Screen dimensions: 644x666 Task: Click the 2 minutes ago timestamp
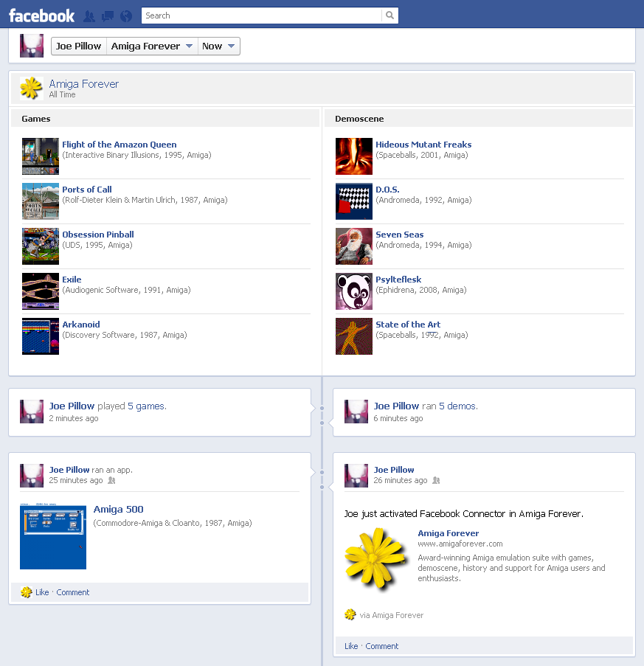point(74,418)
